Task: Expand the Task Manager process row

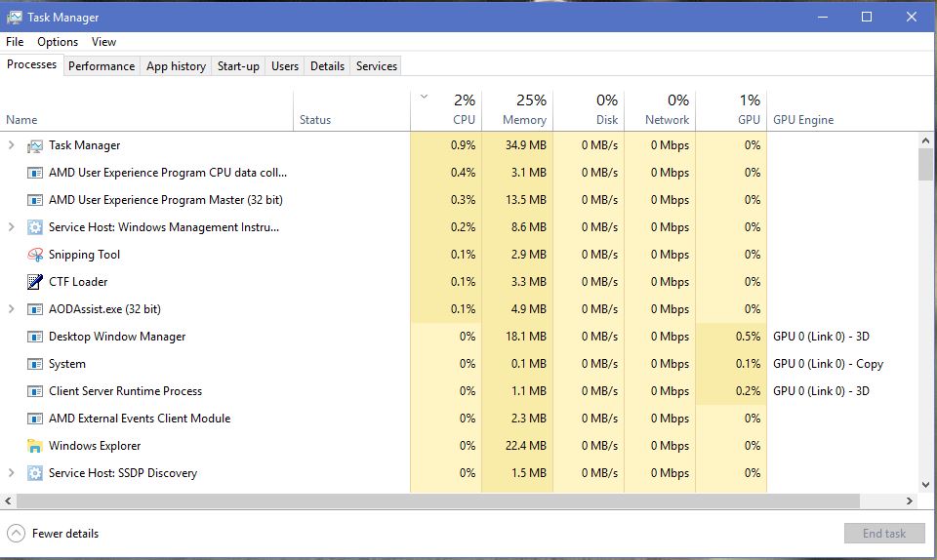Action: [x=11, y=145]
